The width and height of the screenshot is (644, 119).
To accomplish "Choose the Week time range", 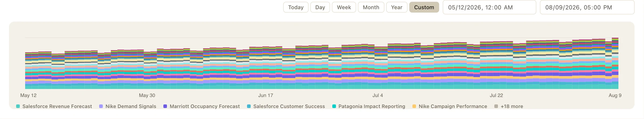I will [344, 7].
